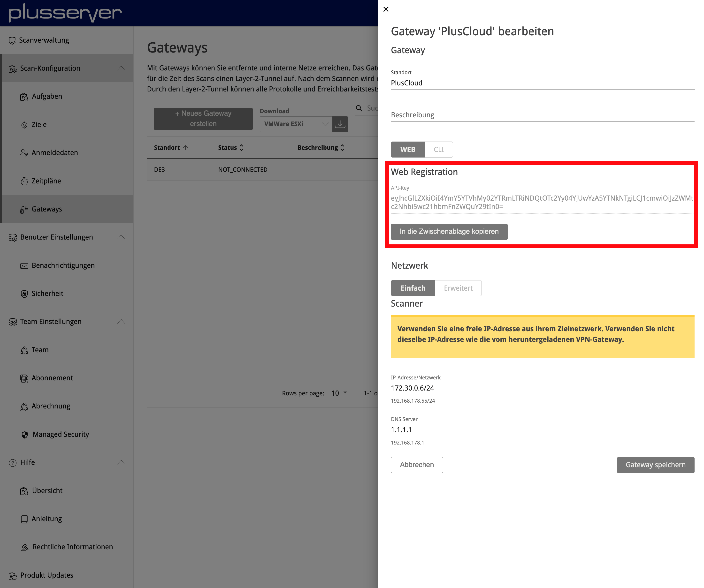This screenshot has width=704, height=588.
Task: Click the Neues Gateway erstellen button
Action: click(203, 118)
